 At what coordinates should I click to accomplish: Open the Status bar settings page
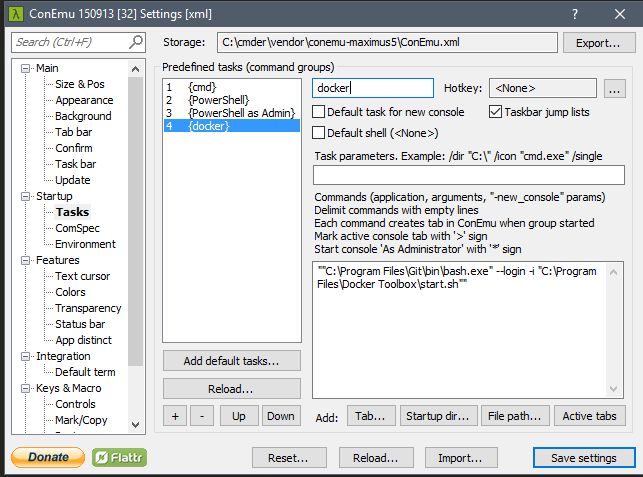80,324
